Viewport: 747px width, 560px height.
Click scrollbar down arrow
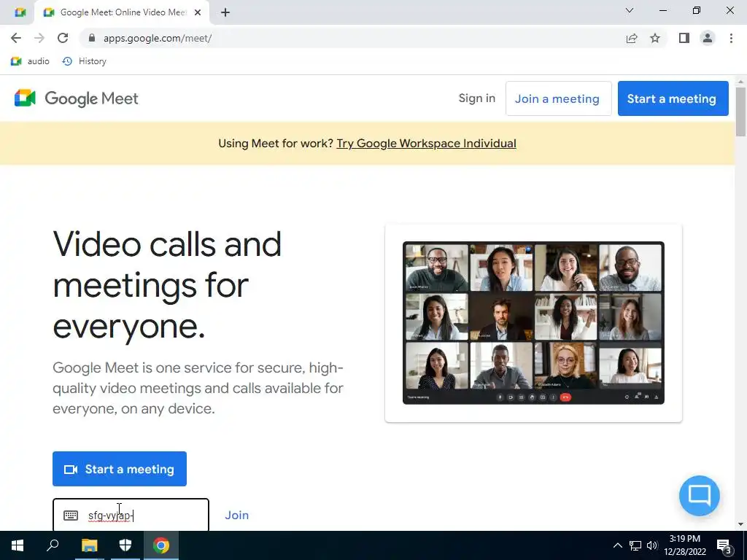click(x=740, y=524)
